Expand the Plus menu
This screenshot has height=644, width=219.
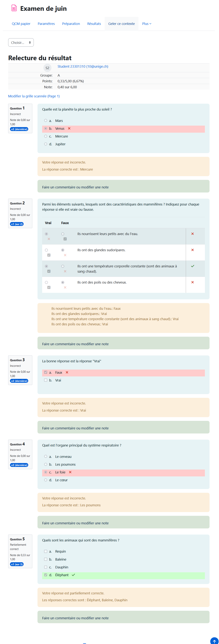(147, 24)
